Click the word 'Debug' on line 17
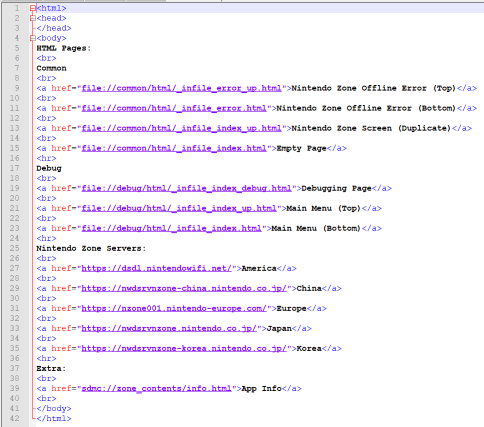This screenshot has height=427, width=484. [49, 168]
